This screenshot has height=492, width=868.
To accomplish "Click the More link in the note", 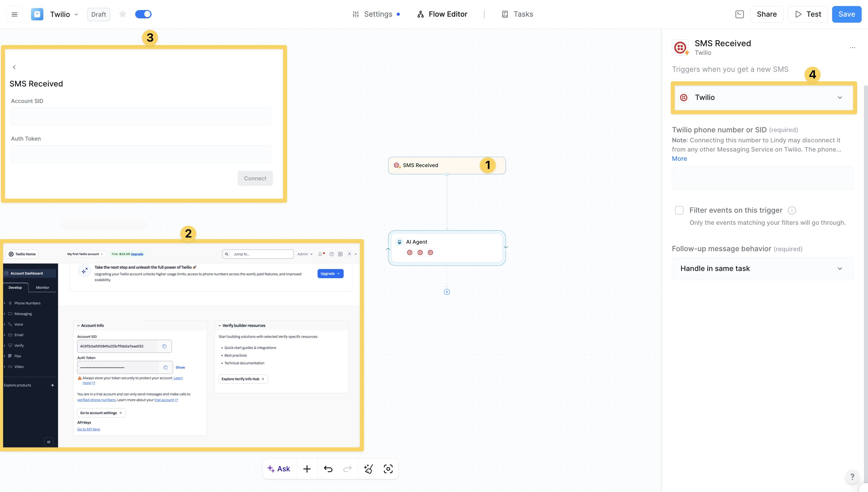I will pos(679,158).
